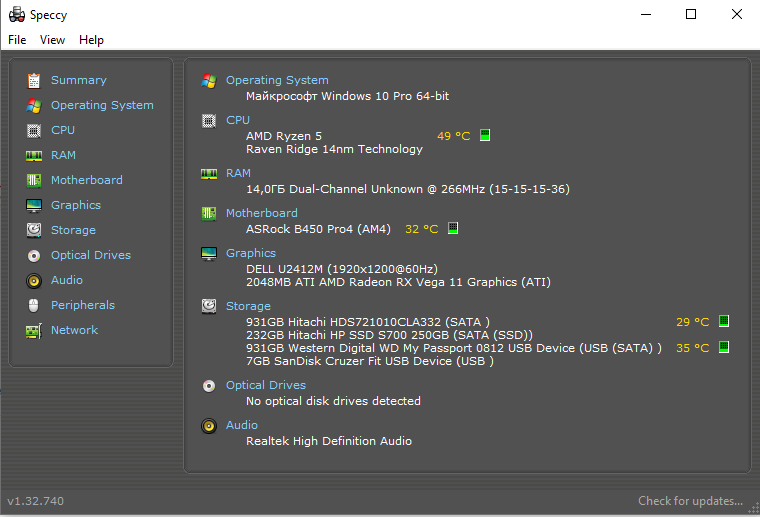Open the RAM section from sidebar

coord(63,156)
